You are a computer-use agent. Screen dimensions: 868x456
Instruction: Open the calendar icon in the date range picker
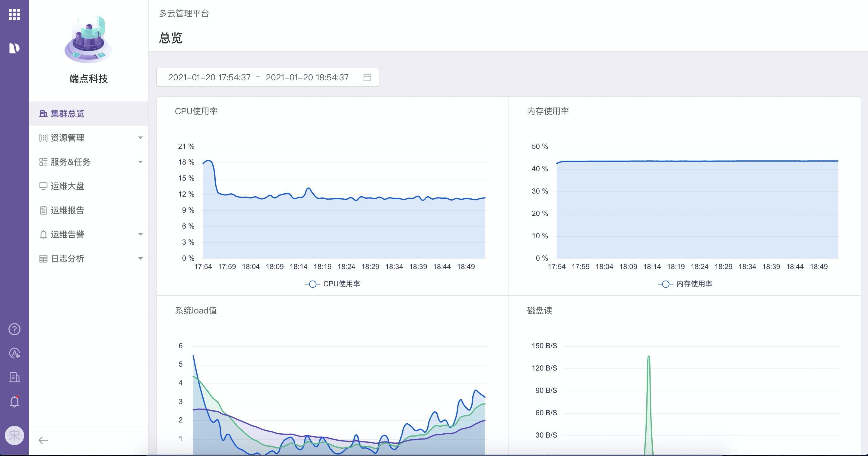point(368,77)
